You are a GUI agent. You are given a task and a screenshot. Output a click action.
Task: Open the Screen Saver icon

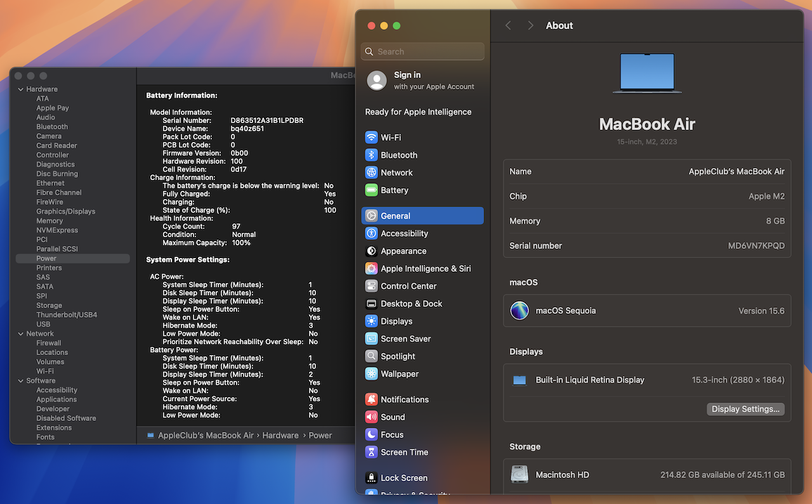(372, 339)
